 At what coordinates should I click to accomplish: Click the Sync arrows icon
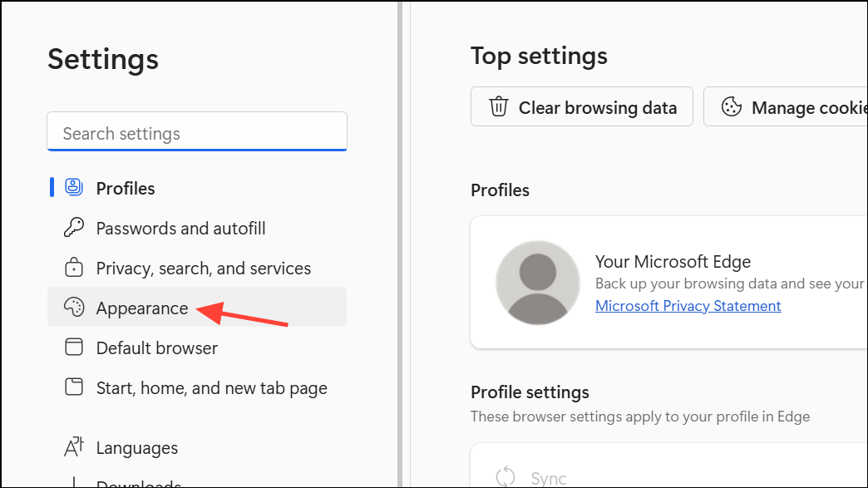pos(506,477)
